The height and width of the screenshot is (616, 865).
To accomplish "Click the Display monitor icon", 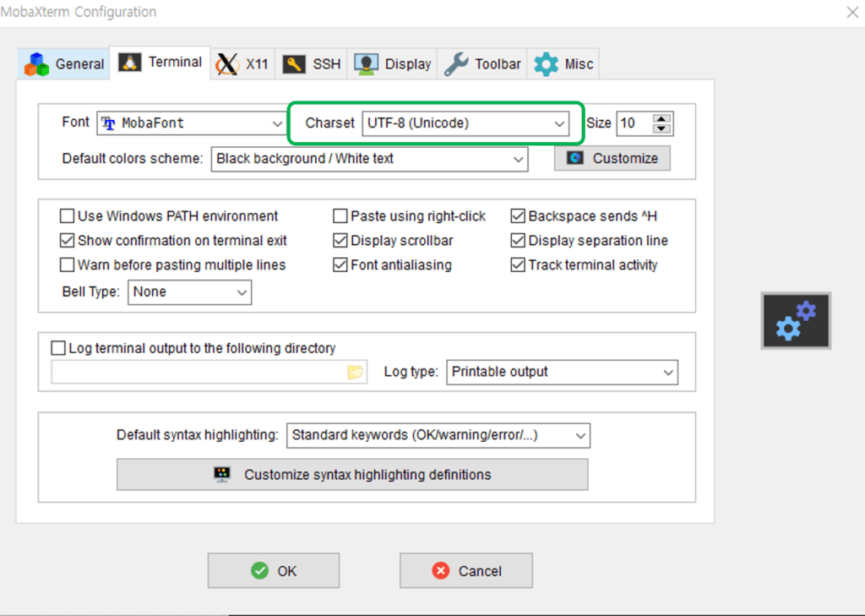I will tap(367, 64).
